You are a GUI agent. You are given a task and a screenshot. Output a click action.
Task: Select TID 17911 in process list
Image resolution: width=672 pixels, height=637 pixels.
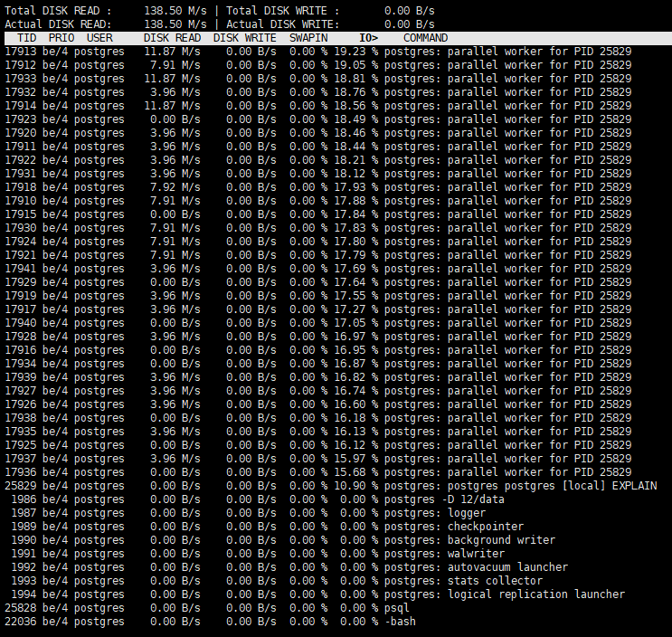[21, 147]
